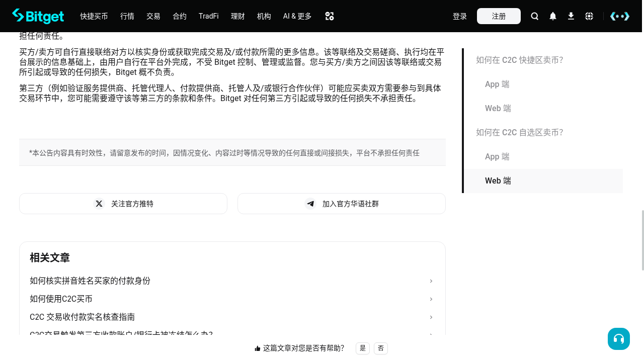Open the 机构 menu
This screenshot has width=644, height=362.
point(264,16)
